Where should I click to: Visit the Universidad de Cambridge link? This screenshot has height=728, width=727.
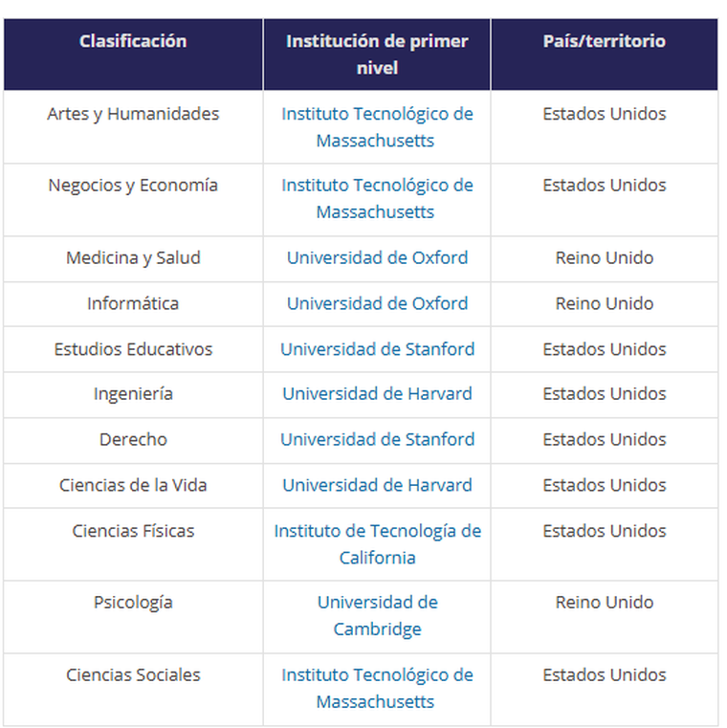coord(377,616)
